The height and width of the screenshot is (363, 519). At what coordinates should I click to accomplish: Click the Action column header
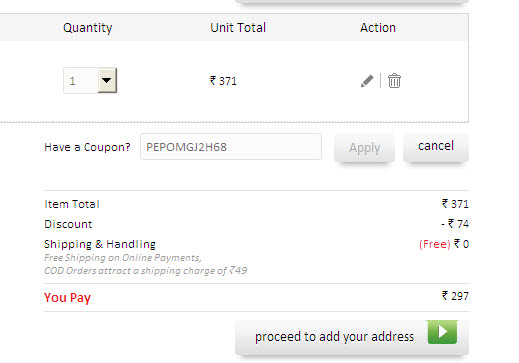(x=378, y=28)
